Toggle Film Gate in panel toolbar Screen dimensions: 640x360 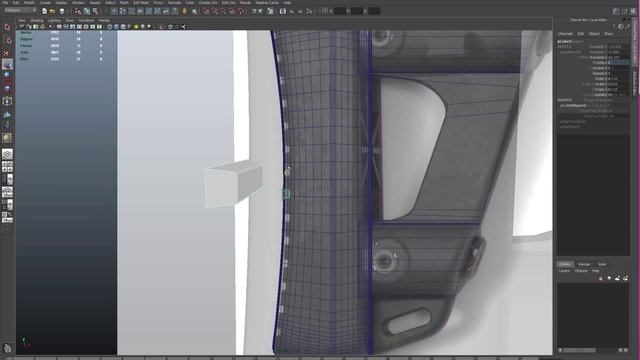point(66,27)
